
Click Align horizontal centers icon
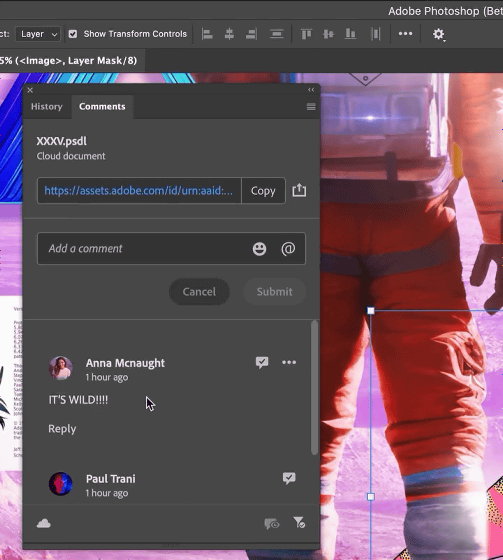229,34
